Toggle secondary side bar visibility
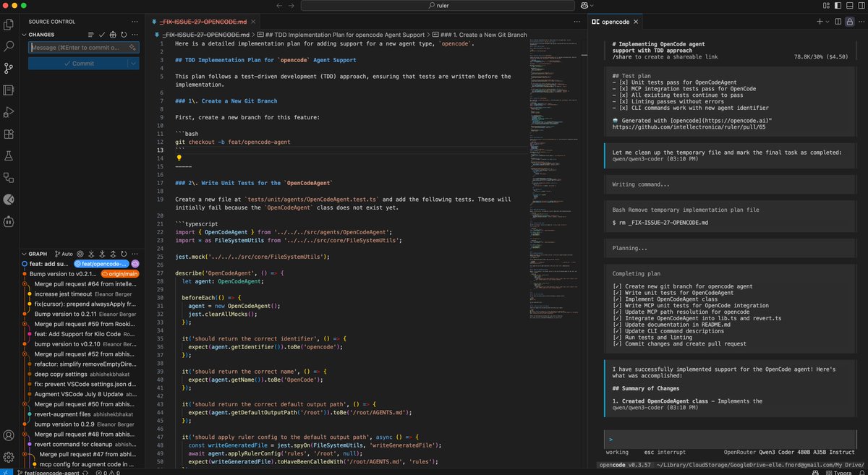The image size is (868, 475). (861, 6)
